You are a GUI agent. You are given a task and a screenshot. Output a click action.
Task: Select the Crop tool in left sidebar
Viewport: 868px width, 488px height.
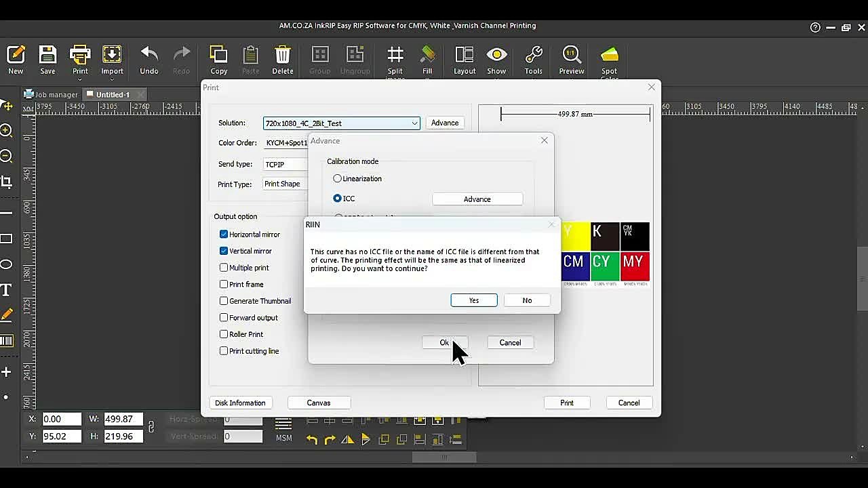click(6, 182)
